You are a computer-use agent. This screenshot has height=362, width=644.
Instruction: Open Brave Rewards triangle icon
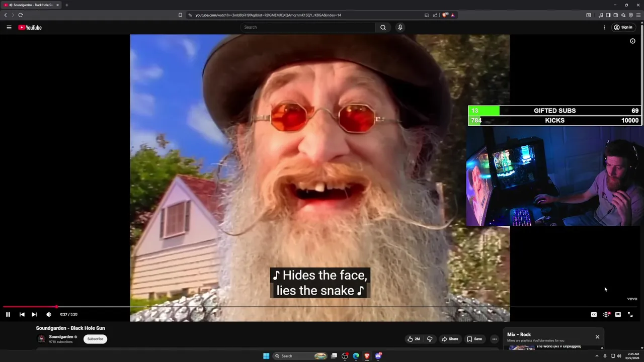coord(452,15)
